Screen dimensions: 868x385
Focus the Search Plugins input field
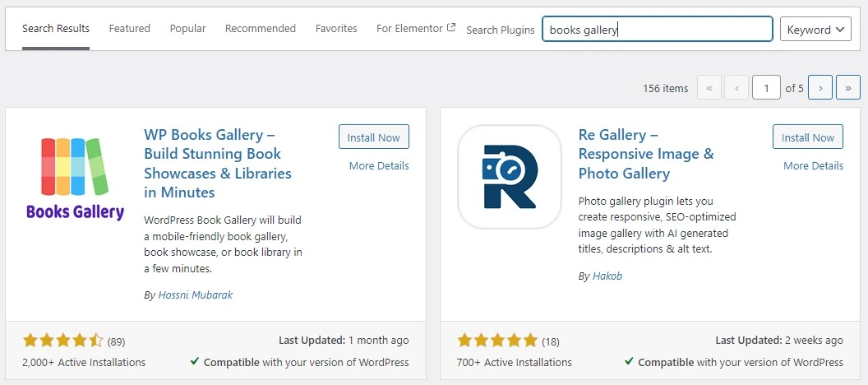pyautogui.click(x=657, y=30)
